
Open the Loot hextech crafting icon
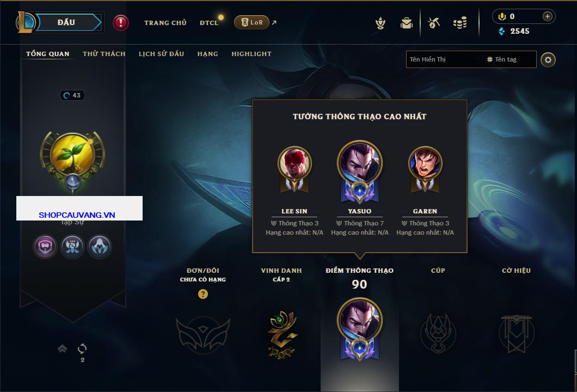click(x=434, y=23)
